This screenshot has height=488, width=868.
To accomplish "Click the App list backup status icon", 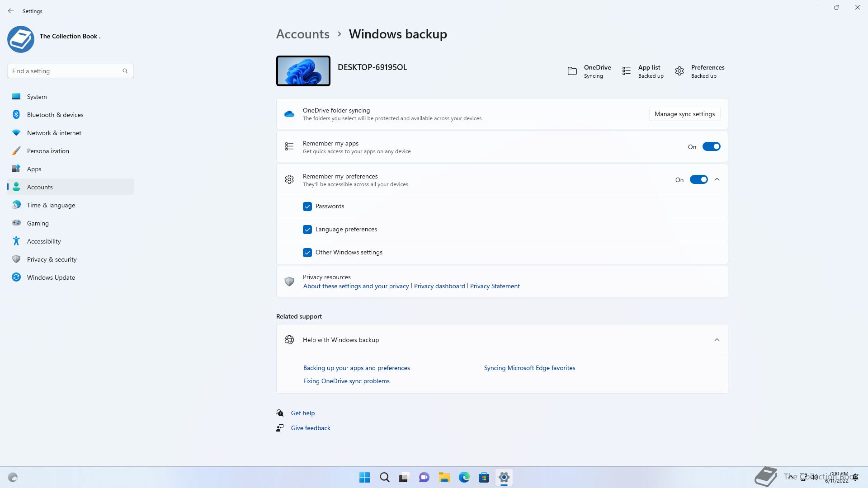I will [x=627, y=71].
